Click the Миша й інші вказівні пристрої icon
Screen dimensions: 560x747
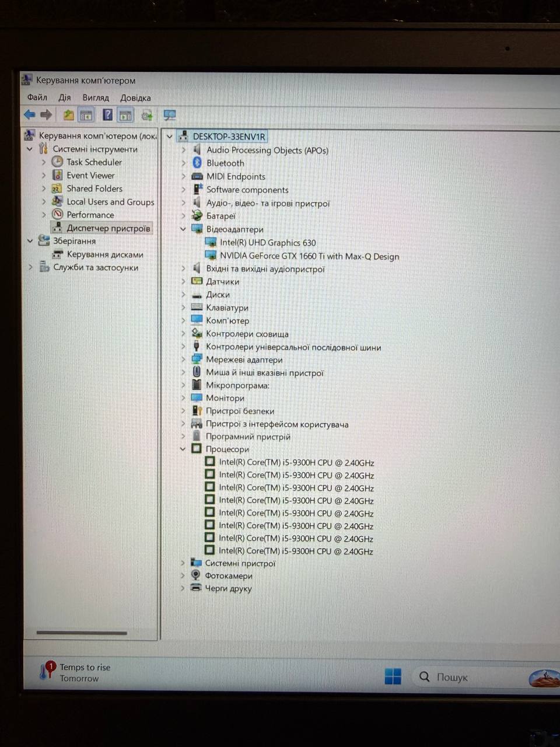point(197,372)
